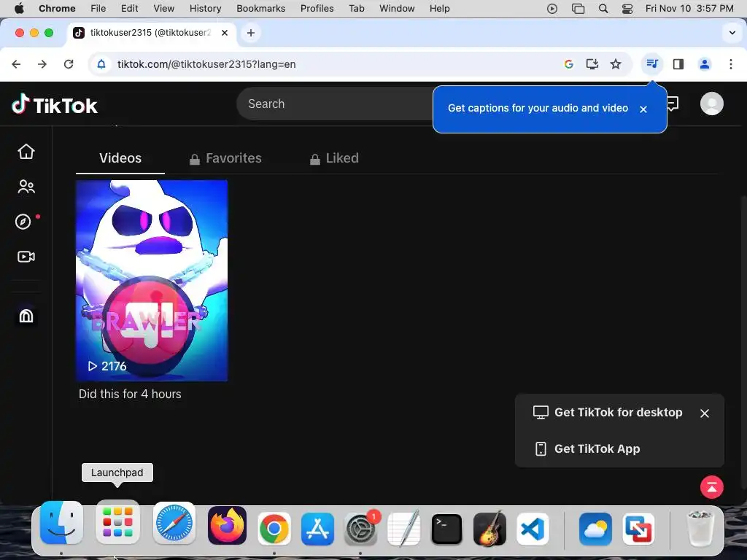Open TikTok For You home icon
This screenshot has width=747, height=560.
point(26,152)
